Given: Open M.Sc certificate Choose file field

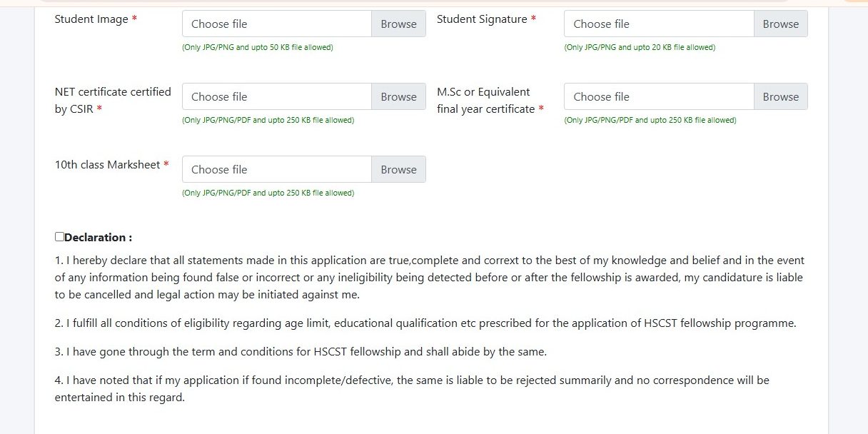Looking at the screenshot, I should (x=659, y=96).
